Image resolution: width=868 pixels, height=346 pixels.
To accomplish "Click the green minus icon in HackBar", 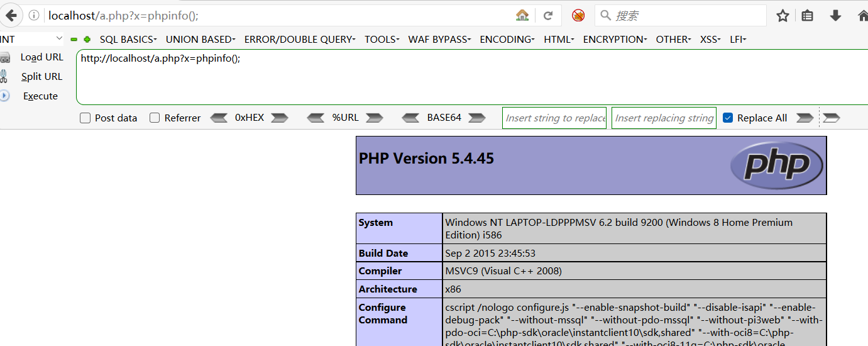I will pyautogui.click(x=74, y=40).
